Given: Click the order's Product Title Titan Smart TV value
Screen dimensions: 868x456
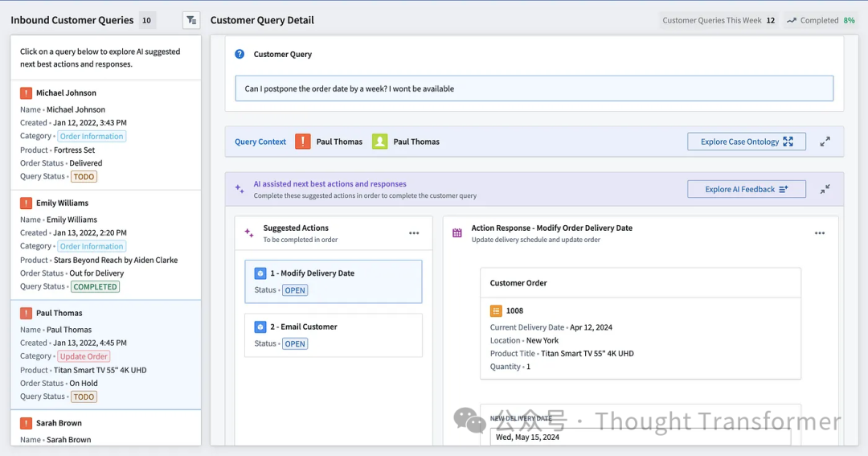Looking at the screenshot, I should [x=587, y=354].
